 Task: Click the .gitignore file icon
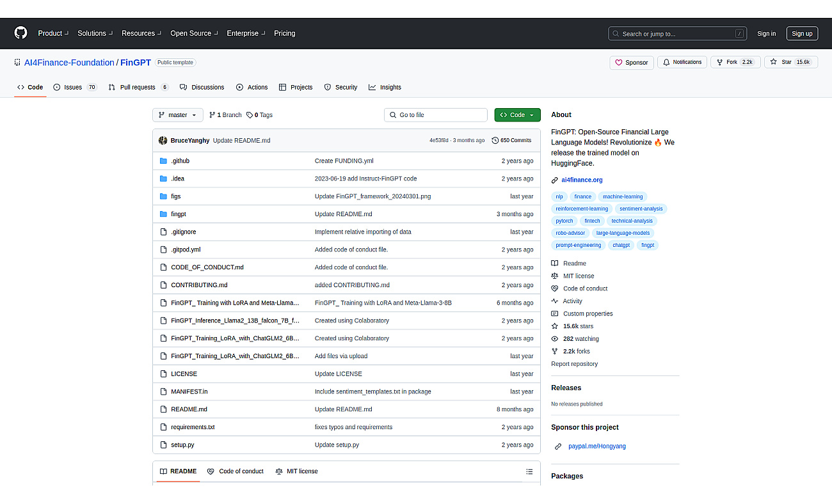pos(163,232)
